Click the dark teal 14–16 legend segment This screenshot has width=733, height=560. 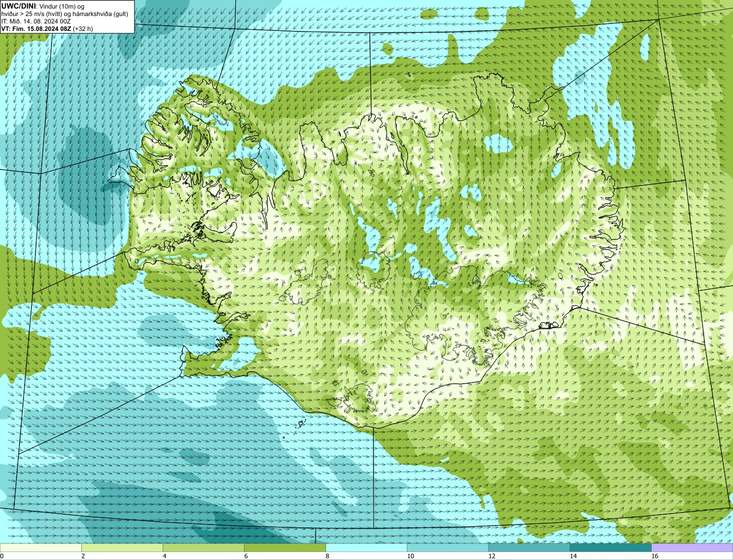[610, 548]
